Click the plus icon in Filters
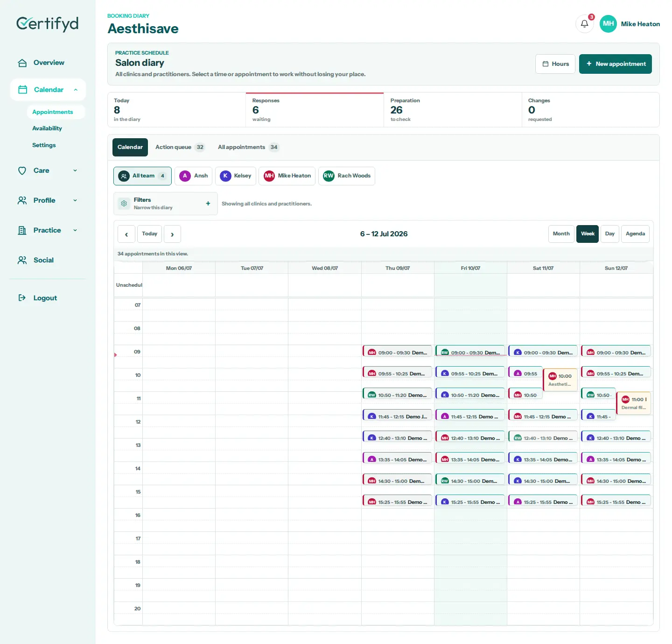The width and height of the screenshot is (672, 644). click(x=208, y=204)
